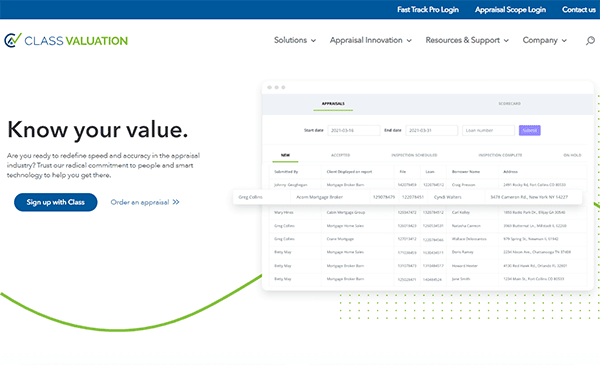The image size is (600, 365).
Task: Click the Crane Mortgage cell
Action: pyautogui.click(x=340, y=239)
